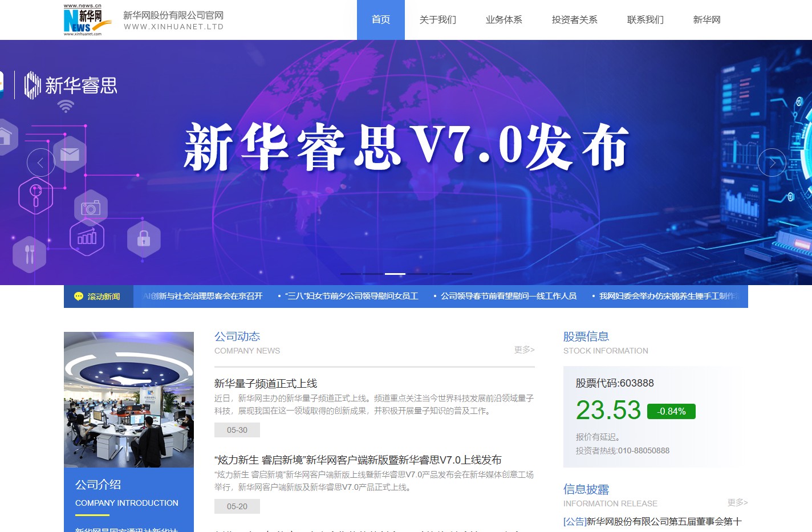This screenshot has width=812, height=532.
Task: Show next banner slide arrow
Action: (772, 163)
